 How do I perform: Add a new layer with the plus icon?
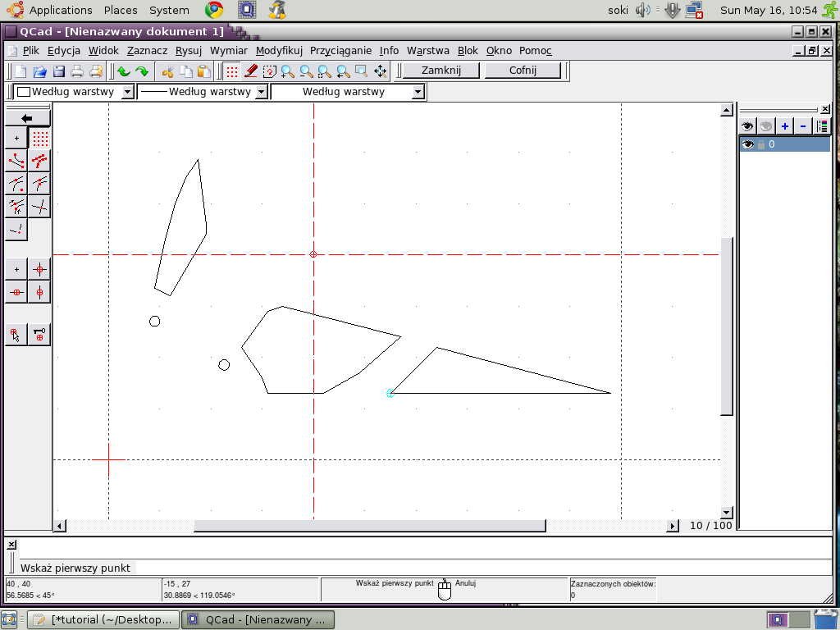tap(785, 126)
